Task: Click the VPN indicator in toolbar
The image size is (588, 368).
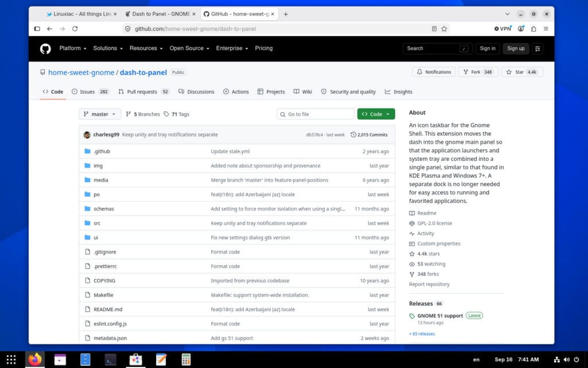Action: 503,29
